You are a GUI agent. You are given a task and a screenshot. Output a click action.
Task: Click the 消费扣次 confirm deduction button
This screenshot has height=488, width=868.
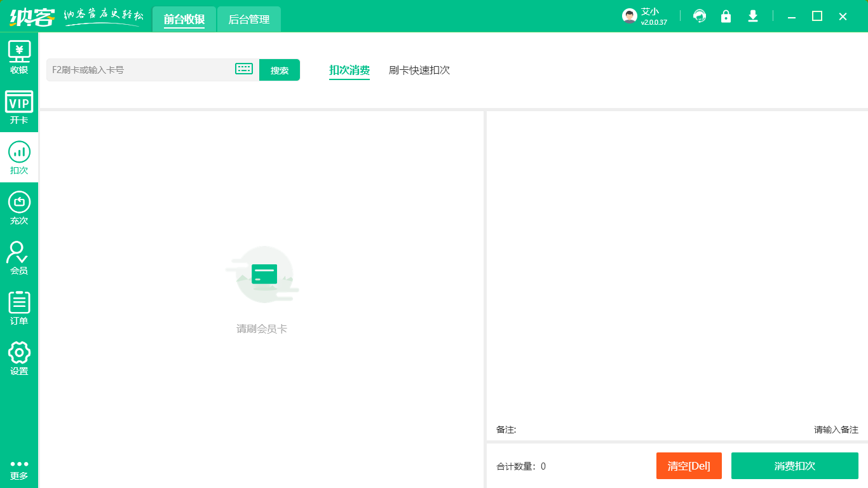point(794,466)
